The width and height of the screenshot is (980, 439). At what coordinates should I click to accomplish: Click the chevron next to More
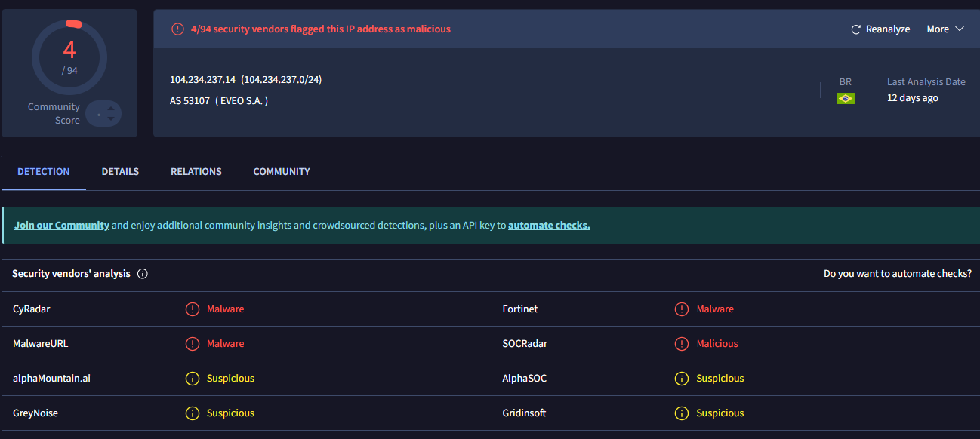point(960,29)
